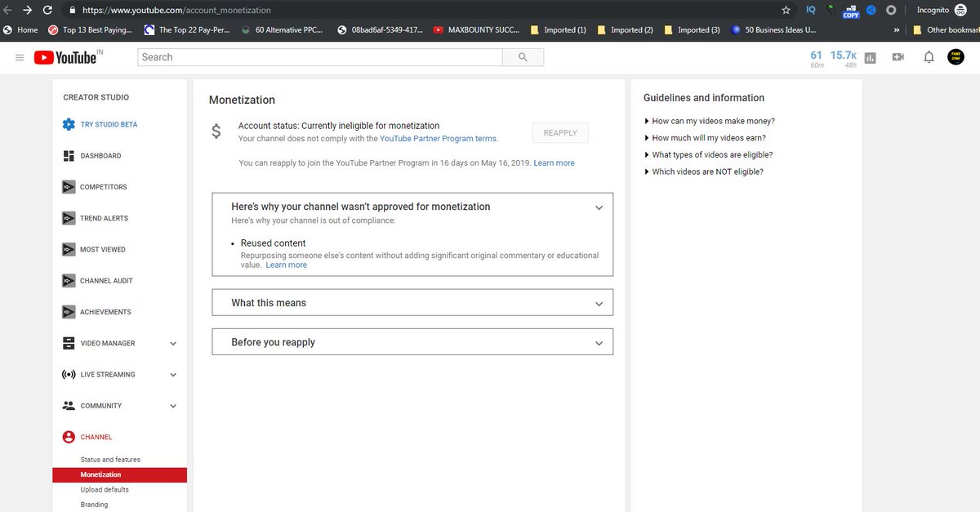The width and height of the screenshot is (980, 512).
Task: Click the vidIQ 15.7K 48h stat
Action: [844, 59]
